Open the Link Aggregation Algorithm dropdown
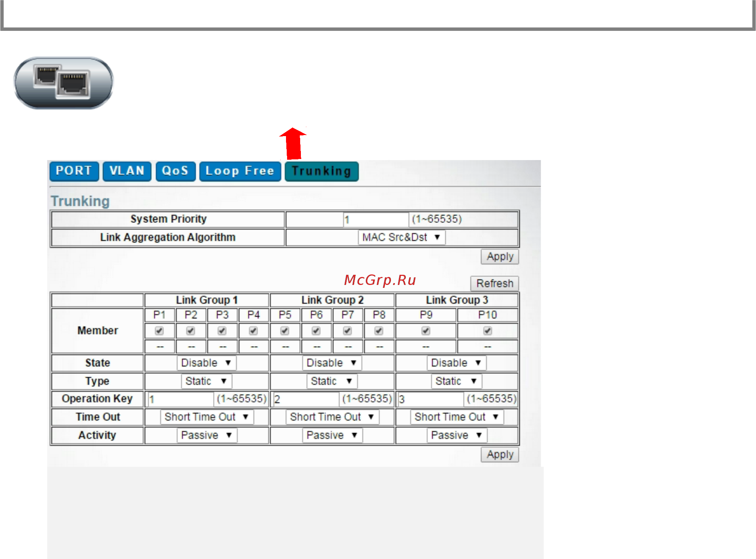The height and width of the screenshot is (559, 756). coord(402,237)
